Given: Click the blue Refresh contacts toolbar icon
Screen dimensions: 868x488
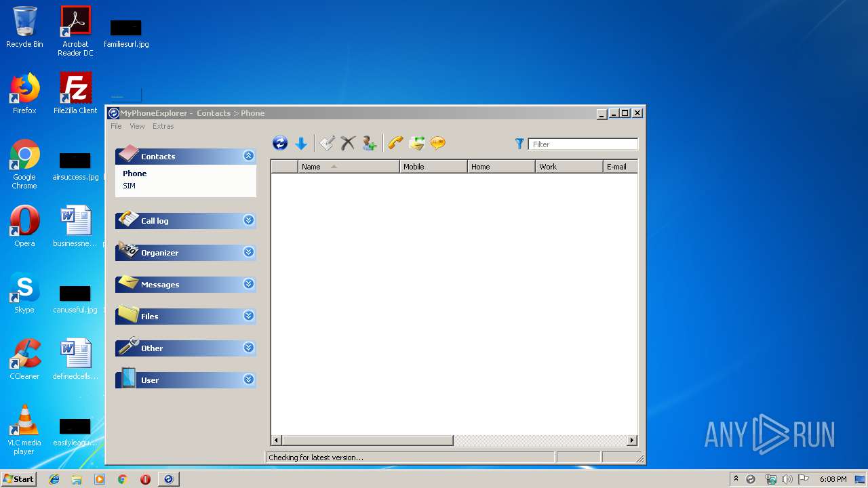Looking at the screenshot, I should coord(280,143).
